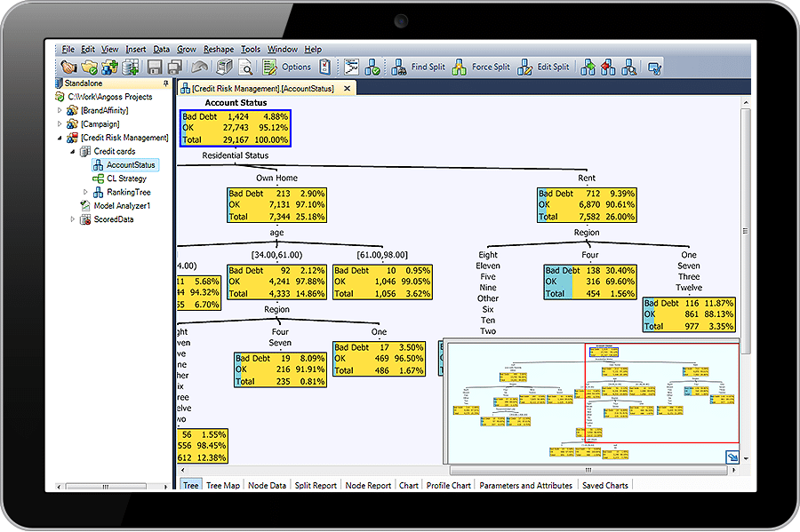
Task: Click the database icon in the toolbar
Action: click(x=132, y=67)
